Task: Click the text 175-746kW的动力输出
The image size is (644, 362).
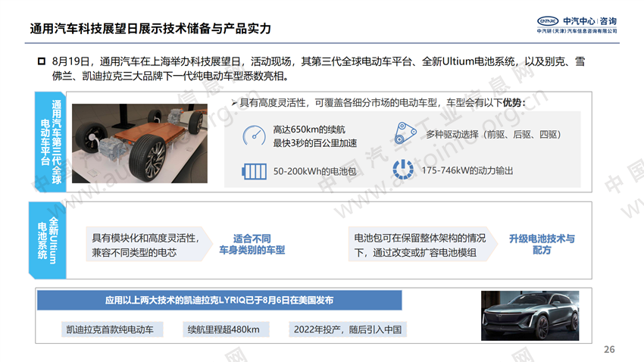Action: [x=467, y=170]
